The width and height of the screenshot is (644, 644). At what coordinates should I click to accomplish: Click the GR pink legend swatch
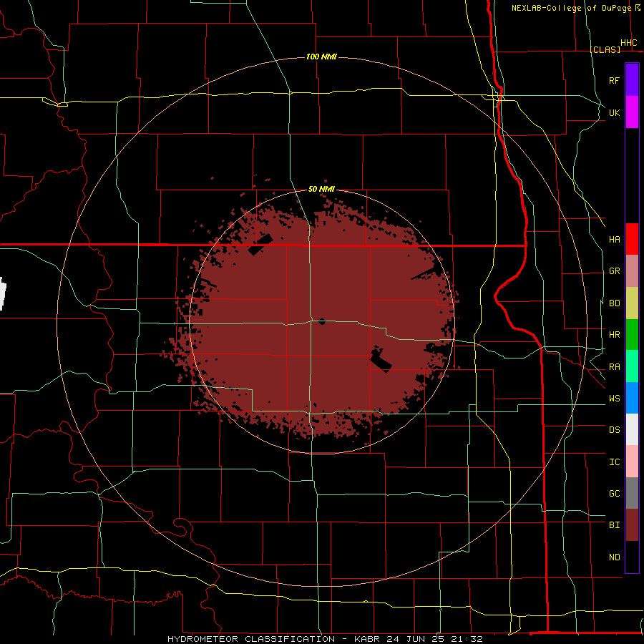(632, 271)
